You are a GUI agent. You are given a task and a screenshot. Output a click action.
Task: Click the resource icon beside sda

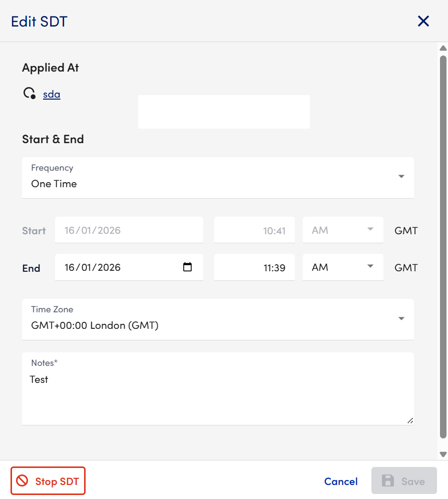click(30, 94)
